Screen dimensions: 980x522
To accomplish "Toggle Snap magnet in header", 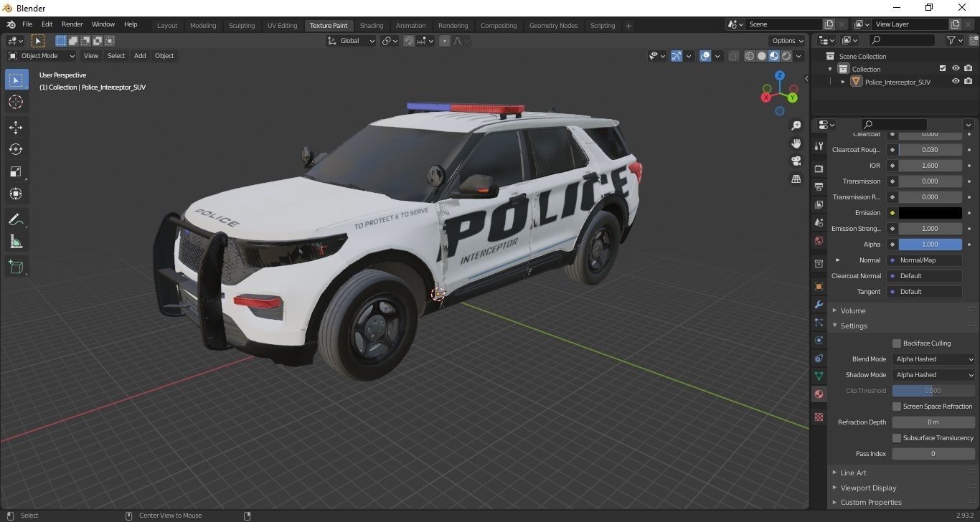I will [409, 41].
